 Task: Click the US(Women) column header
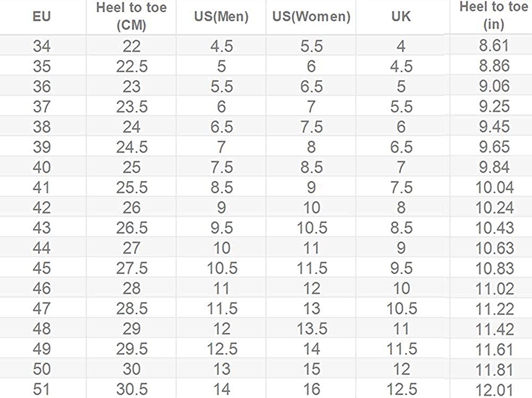point(311,16)
